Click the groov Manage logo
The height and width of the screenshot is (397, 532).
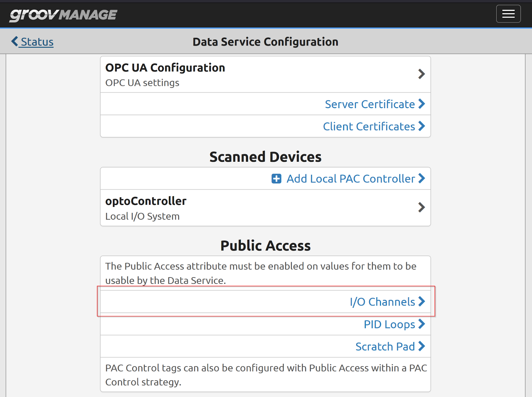pyautogui.click(x=63, y=15)
